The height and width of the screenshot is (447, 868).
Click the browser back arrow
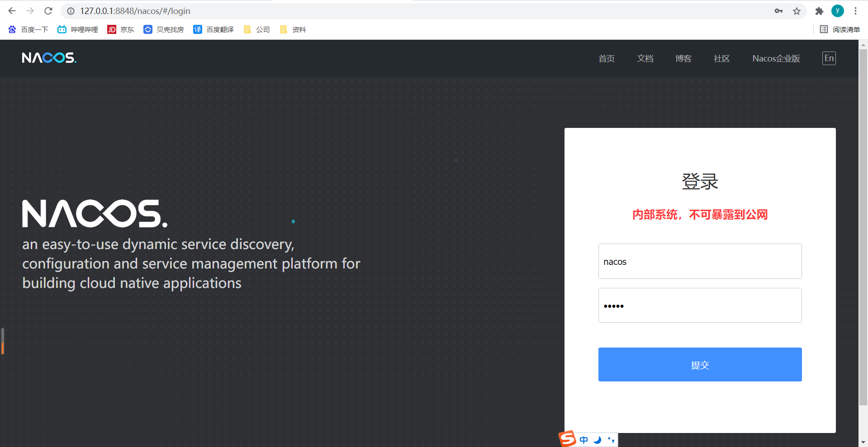(x=12, y=11)
